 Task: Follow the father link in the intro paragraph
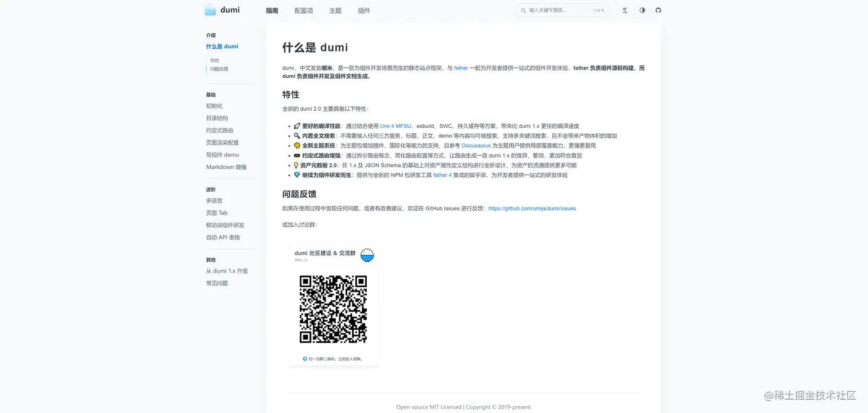point(461,68)
